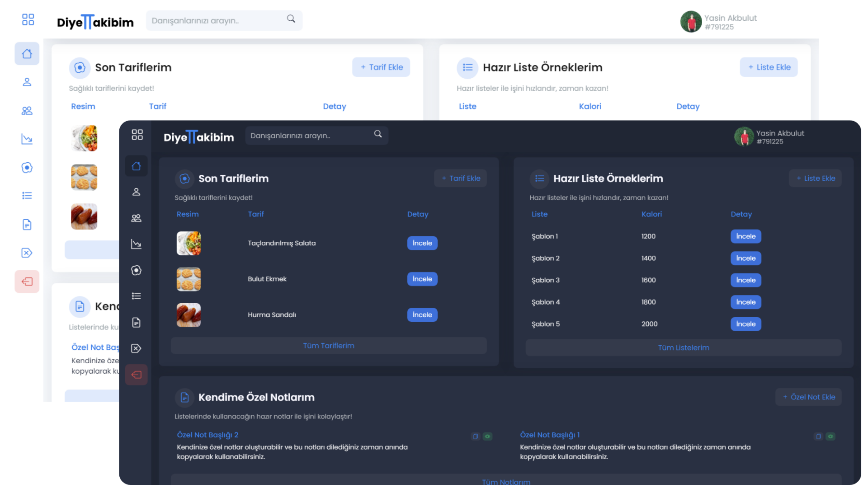868x488 pixels.
Task: Click the Liste Ekle button in dark window
Action: [816, 178]
